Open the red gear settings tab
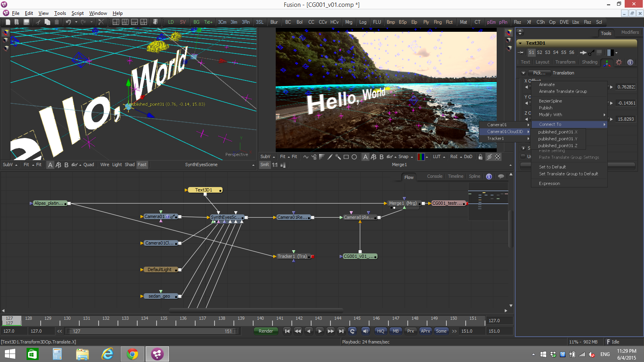This screenshot has width=644, height=362. [619, 62]
